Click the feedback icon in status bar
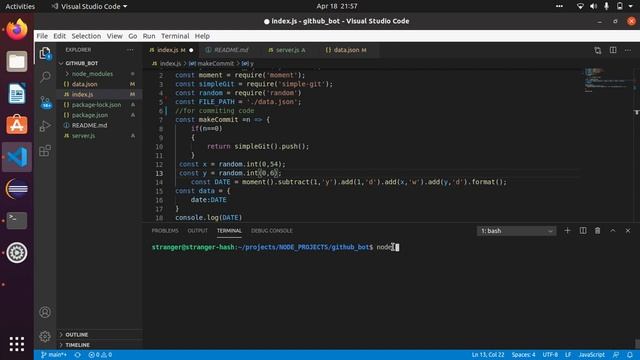The width and height of the screenshot is (640, 360). click(x=616, y=355)
